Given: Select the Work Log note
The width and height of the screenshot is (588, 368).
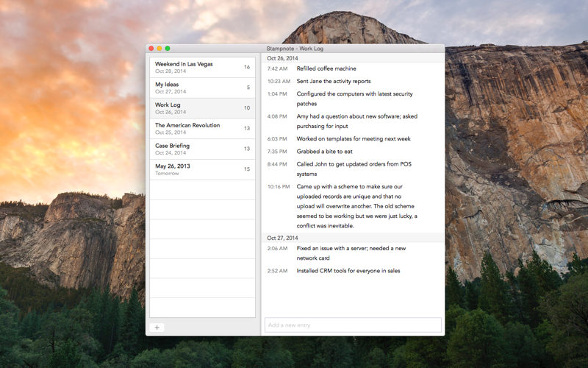Looking at the screenshot, I should pyautogui.click(x=203, y=108).
